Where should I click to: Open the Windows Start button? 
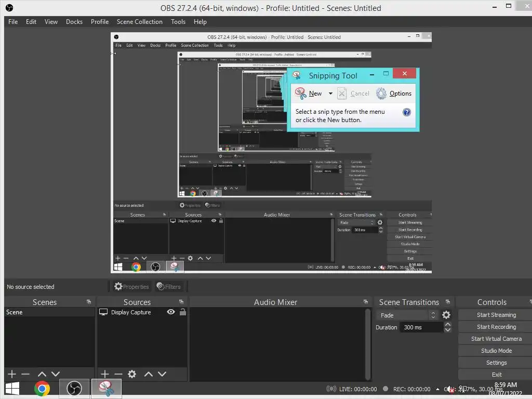pos(12,389)
